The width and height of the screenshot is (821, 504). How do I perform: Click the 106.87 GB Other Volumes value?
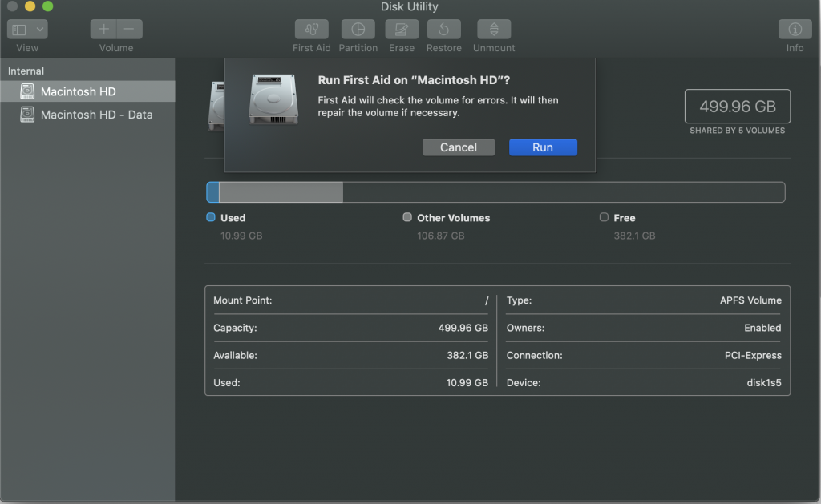pyautogui.click(x=440, y=236)
